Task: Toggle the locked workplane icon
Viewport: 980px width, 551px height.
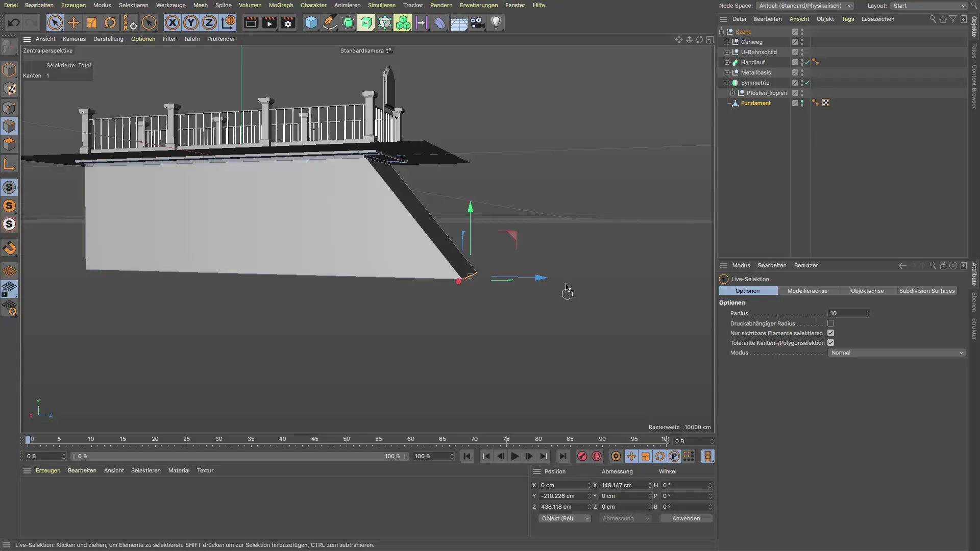Action: coord(9,289)
